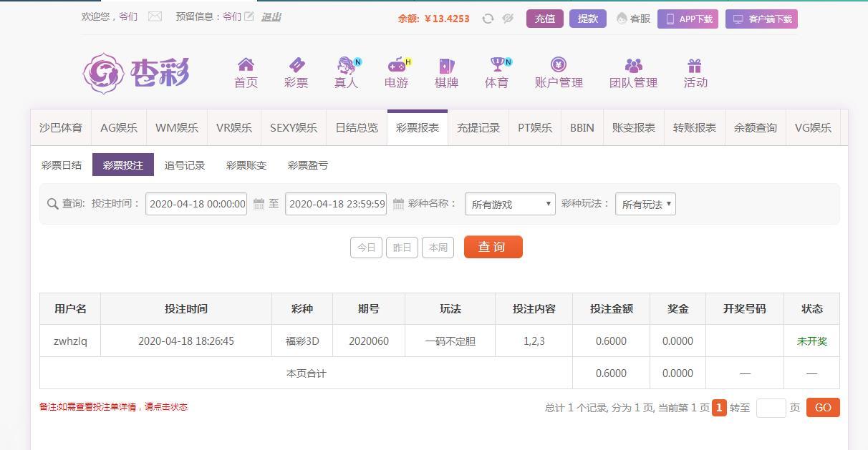
Task: Open customer service 客服
Action: [633, 19]
